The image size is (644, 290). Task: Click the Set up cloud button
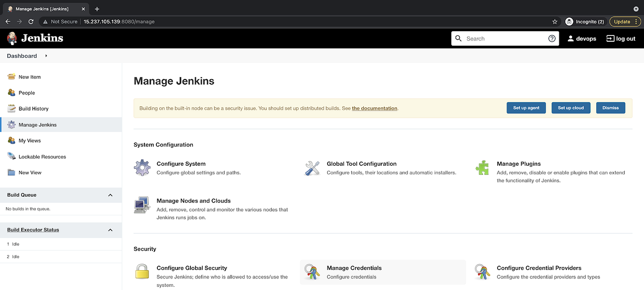point(571,108)
